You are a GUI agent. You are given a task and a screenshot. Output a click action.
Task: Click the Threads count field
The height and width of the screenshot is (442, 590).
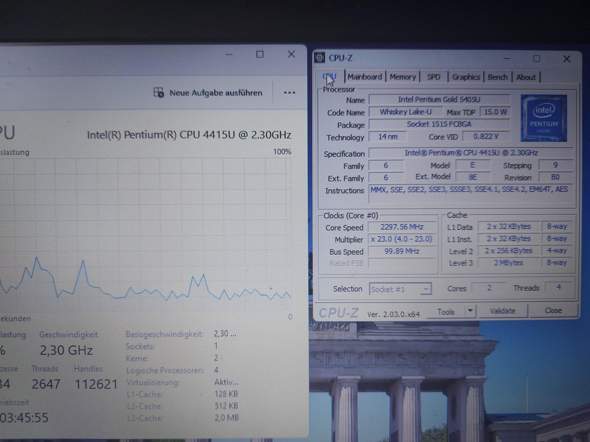[559, 287]
